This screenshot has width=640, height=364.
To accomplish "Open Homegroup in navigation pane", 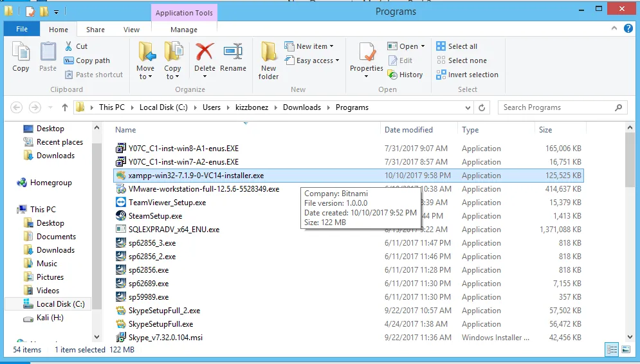I will 51,183.
